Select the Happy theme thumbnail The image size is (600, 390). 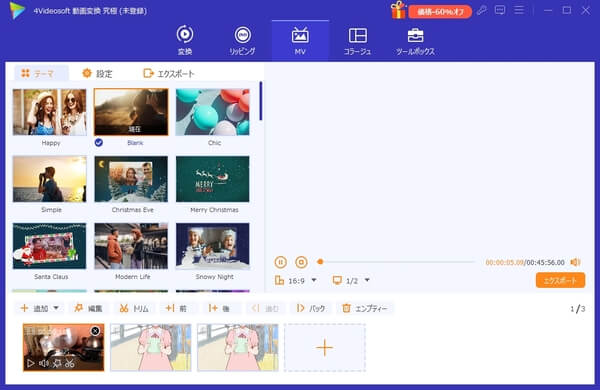50,112
